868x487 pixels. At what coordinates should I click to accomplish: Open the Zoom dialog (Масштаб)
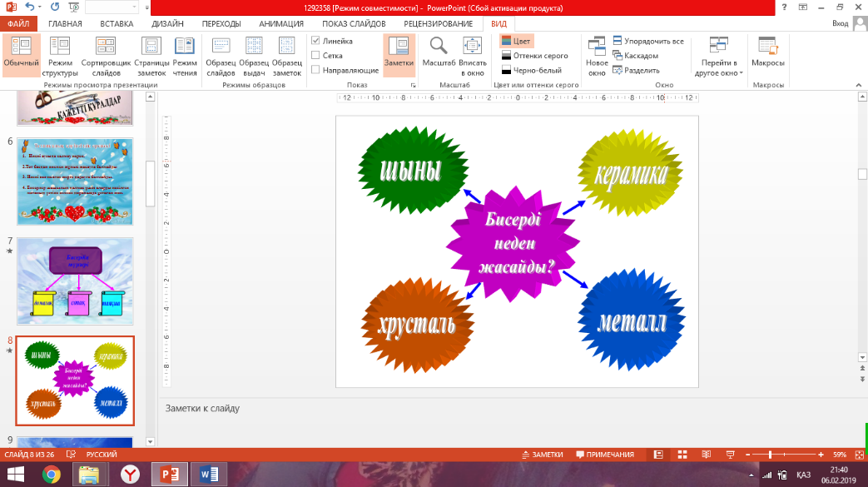[439, 56]
